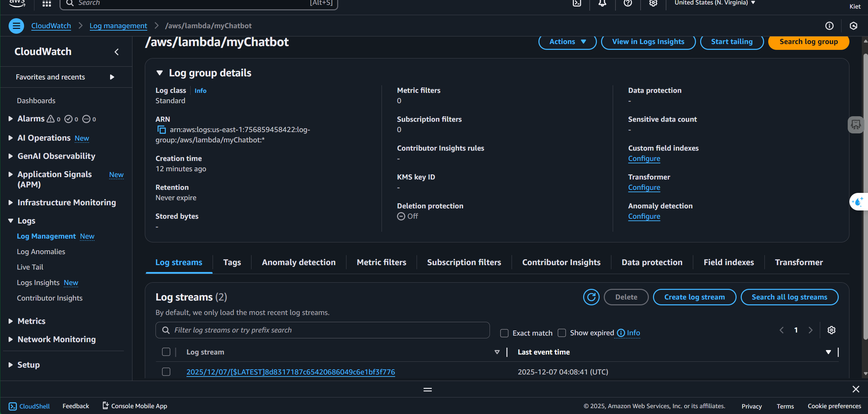Refresh the log streams list
This screenshot has height=414, width=868.
click(x=591, y=297)
